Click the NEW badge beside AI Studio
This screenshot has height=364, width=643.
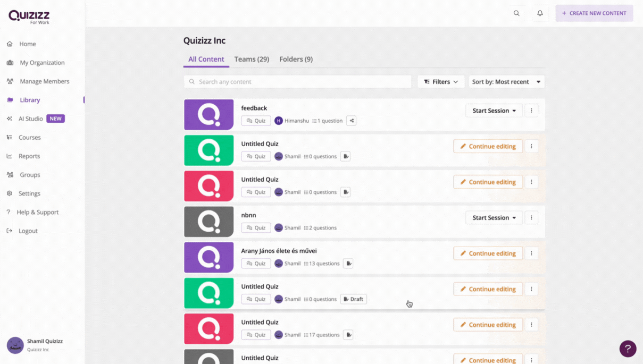pos(55,118)
